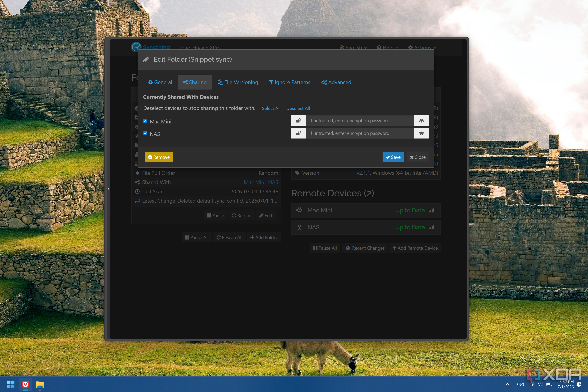Click the volume icon in system tray
Viewport: 588px width, 392px height.
coord(540,384)
